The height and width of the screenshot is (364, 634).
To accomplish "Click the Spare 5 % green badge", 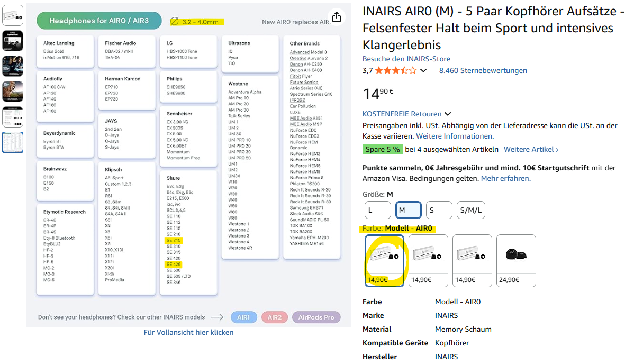I will (x=383, y=149).
